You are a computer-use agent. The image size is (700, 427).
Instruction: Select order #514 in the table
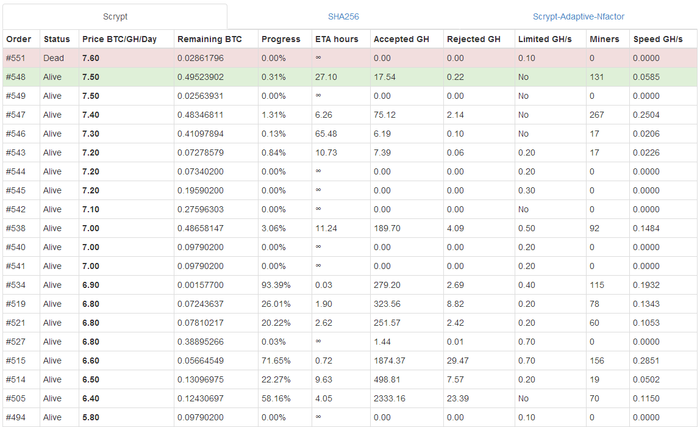[350, 380]
